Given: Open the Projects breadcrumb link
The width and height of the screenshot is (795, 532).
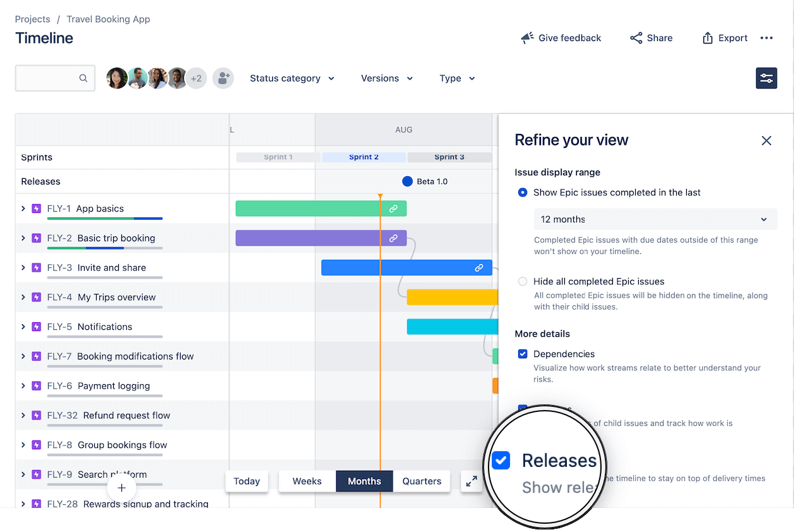Looking at the screenshot, I should [x=32, y=19].
